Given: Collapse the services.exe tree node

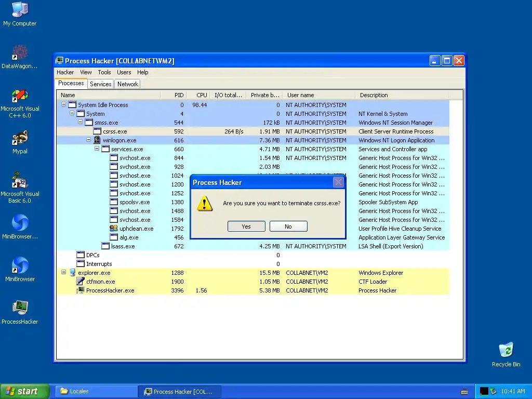Looking at the screenshot, I should pos(97,149).
